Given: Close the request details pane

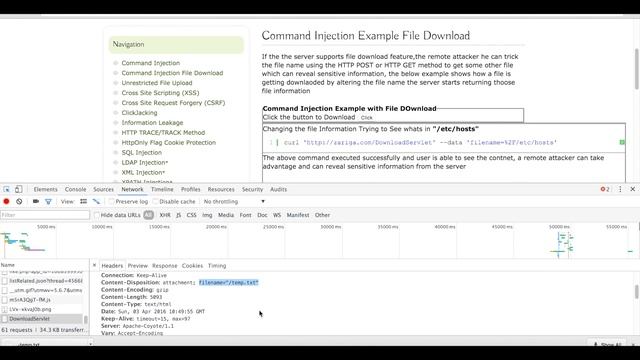Looking at the screenshot, I should coord(94,265).
